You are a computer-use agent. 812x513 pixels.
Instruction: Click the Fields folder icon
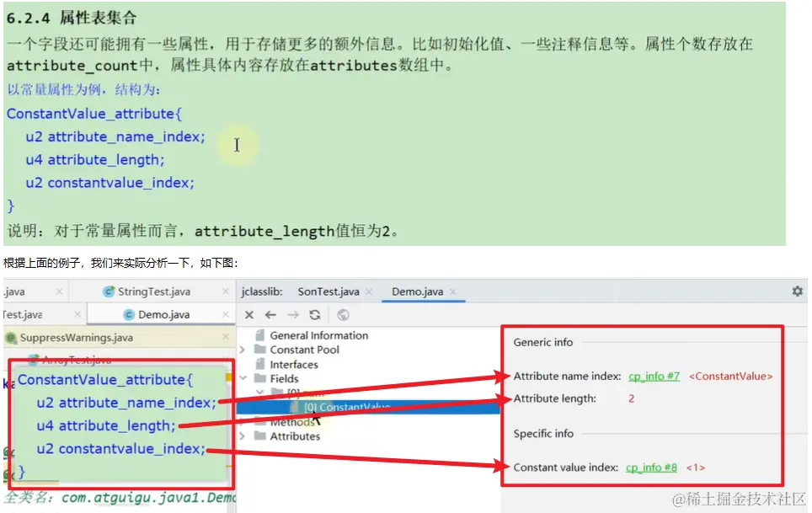tap(260, 378)
